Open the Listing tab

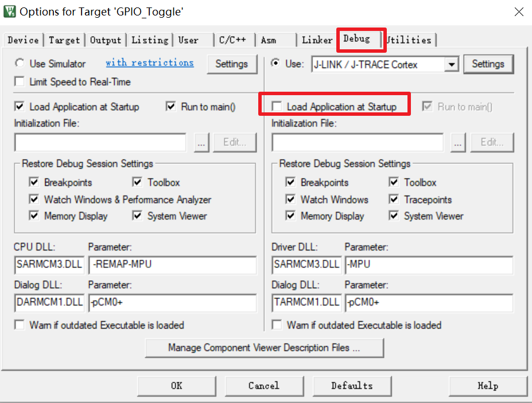pyautogui.click(x=150, y=40)
